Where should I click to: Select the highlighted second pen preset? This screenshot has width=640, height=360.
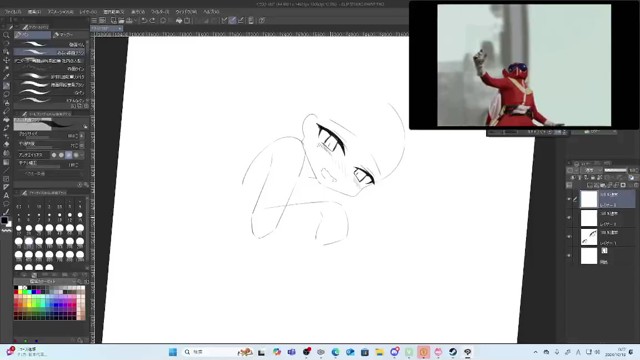point(49,52)
